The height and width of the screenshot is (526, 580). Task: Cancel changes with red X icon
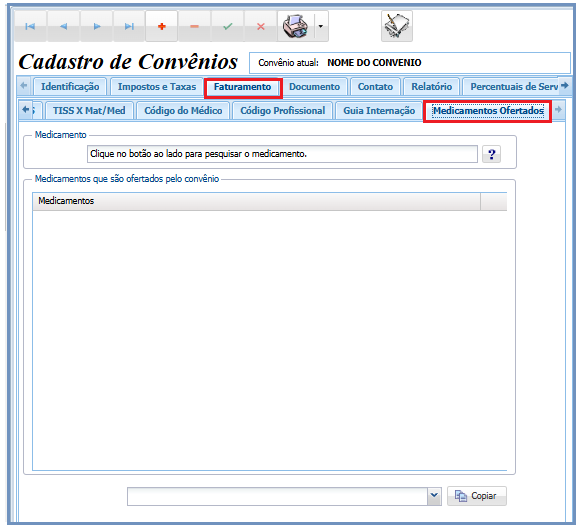tap(261, 26)
